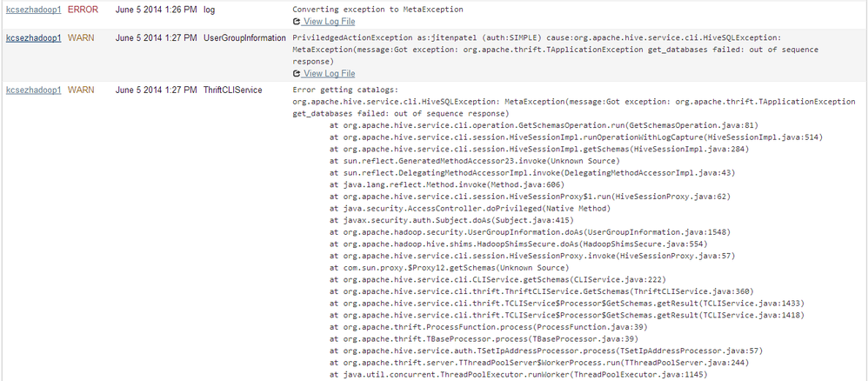Screen dimensions: 868x381
Task: Select the ERROR severity label
Action: pos(82,10)
